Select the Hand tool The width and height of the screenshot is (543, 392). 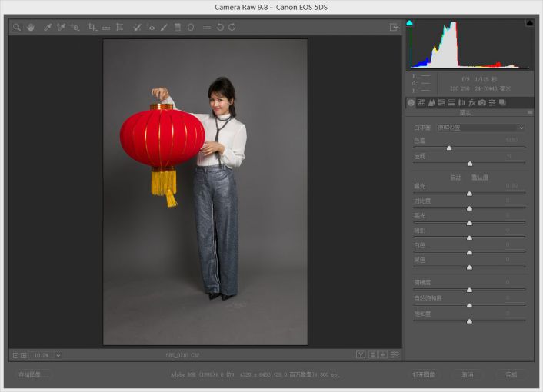click(x=31, y=27)
